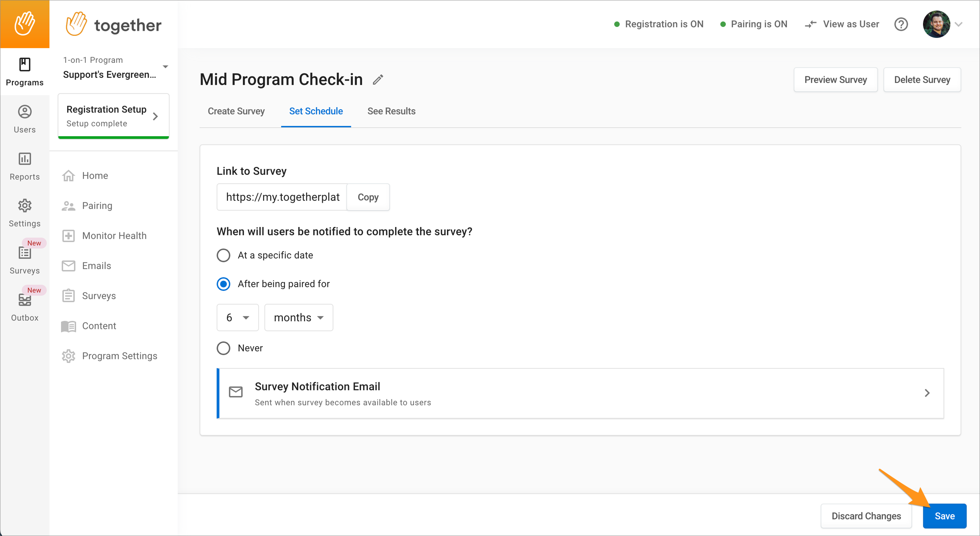Click the orange Together hand logo tile
The image size is (980, 536).
tap(25, 24)
